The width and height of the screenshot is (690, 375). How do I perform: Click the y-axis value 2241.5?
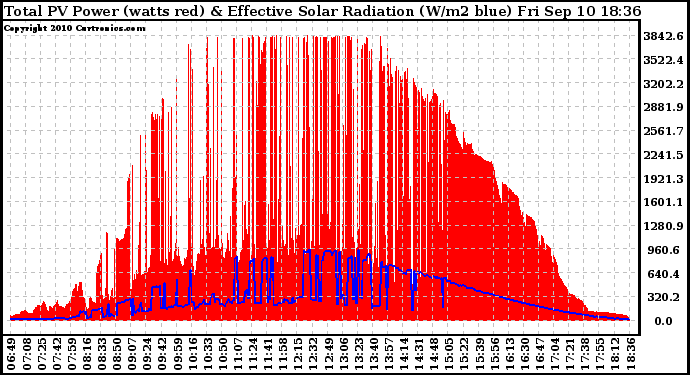click(x=663, y=155)
